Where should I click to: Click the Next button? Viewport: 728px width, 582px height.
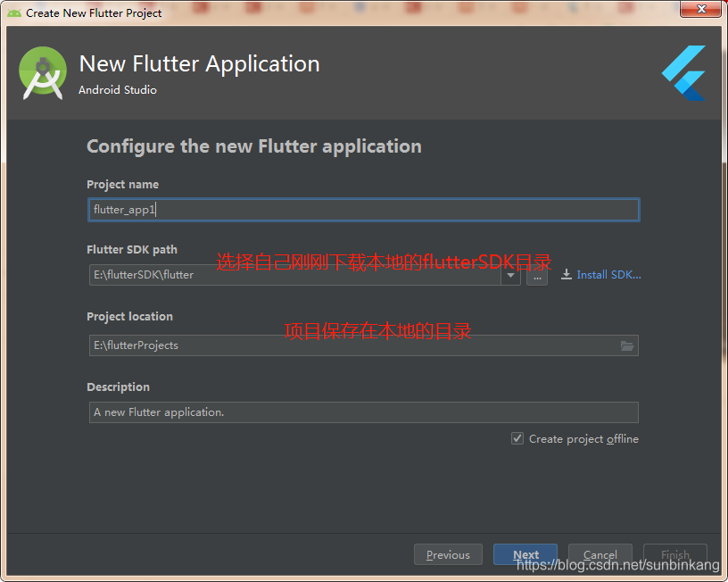coord(525,554)
